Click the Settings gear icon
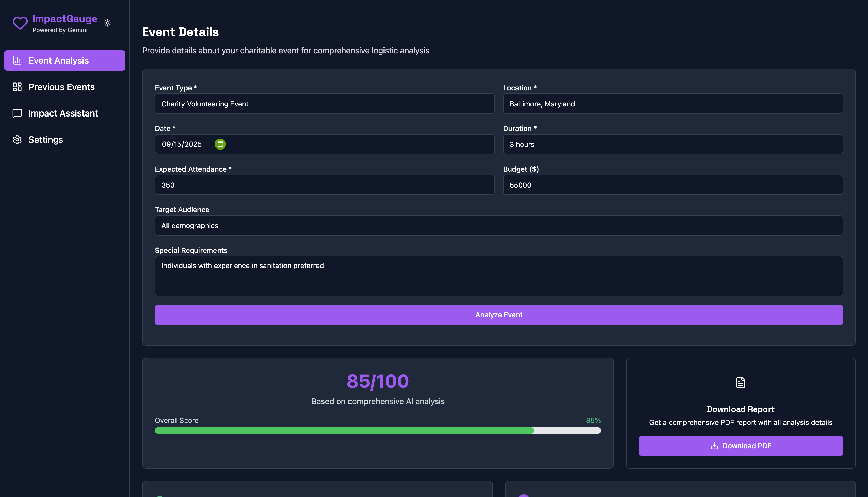This screenshot has width=868, height=497. pyautogui.click(x=17, y=140)
